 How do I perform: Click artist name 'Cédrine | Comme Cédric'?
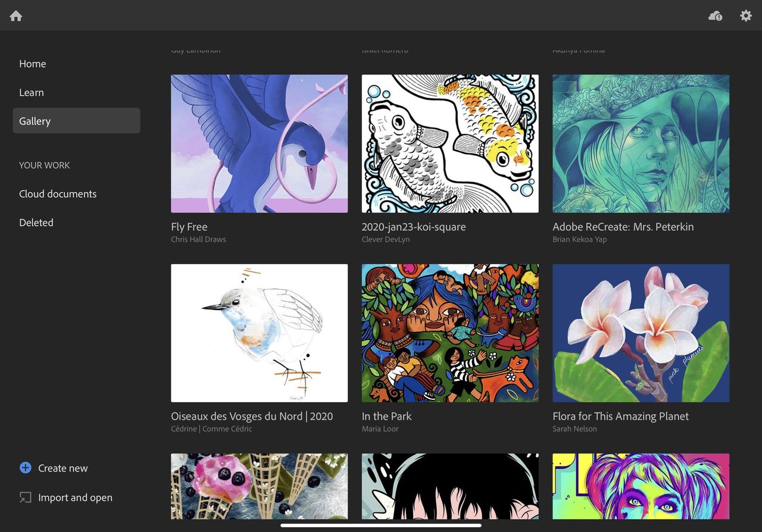(x=211, y=429)
